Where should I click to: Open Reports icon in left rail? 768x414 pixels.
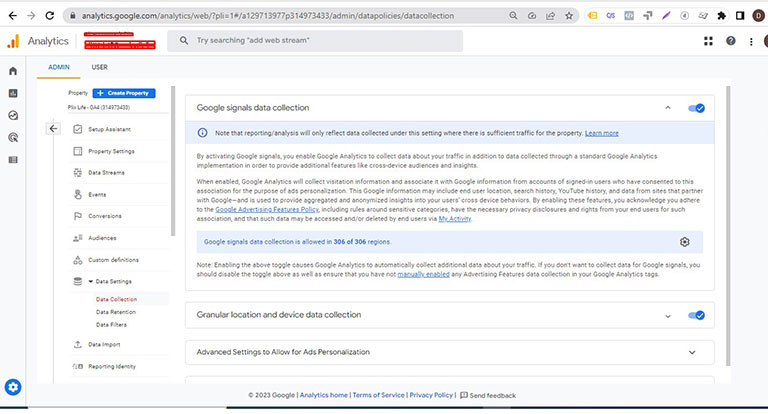point(13,93)
